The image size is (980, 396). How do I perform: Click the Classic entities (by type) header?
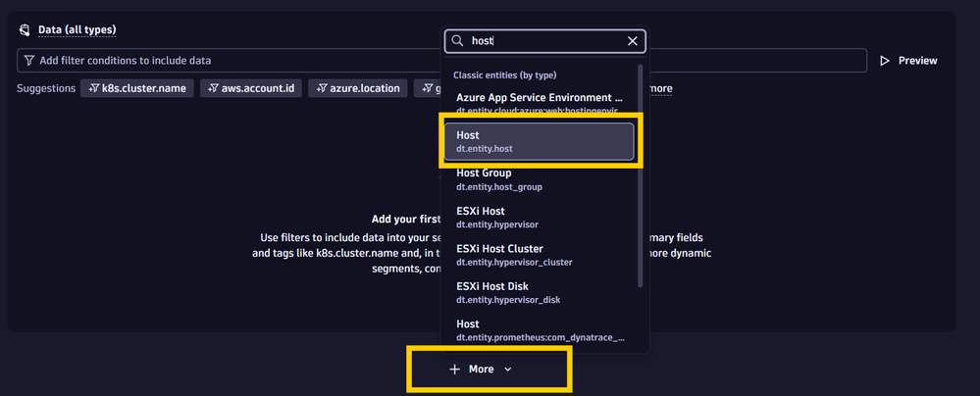[x=505, y=74]
